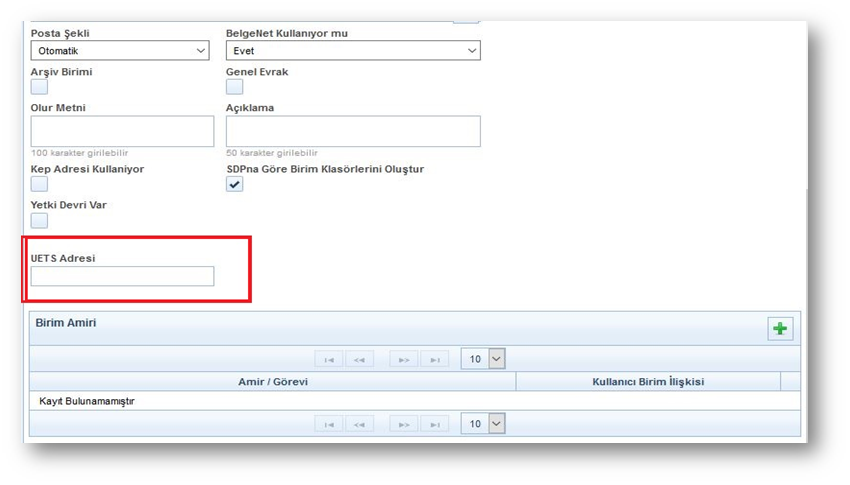Toggle the Yetki Devri Var checkbox
The width and height of the screenshot is (850, 485).
coord(39,220)
